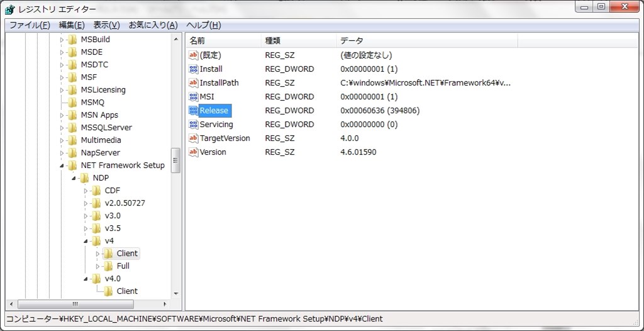Expand the v3.0 tree node
The width and height of the screenshot is (644, 331).
pyautogui.click(x=86, y=216)
